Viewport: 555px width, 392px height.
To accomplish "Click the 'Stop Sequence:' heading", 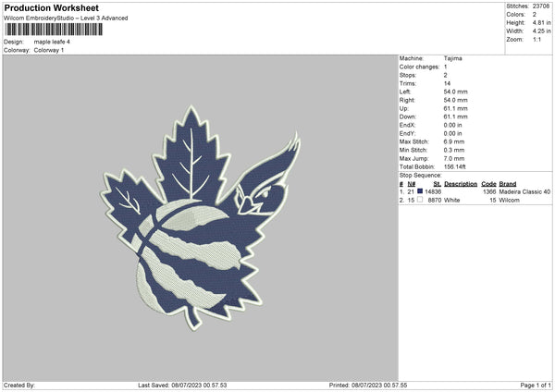I will (421, 175).
